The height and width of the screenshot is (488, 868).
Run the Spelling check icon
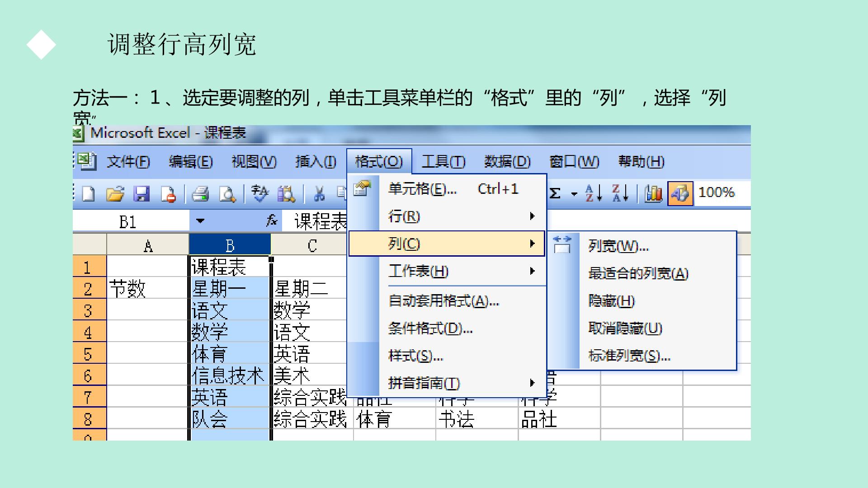[259, 194]
